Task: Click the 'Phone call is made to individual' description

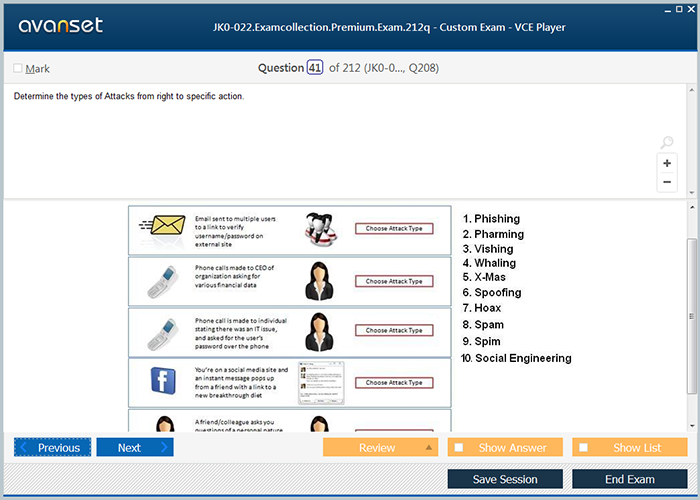Action: pyautogui.click(x=241, y=333)
